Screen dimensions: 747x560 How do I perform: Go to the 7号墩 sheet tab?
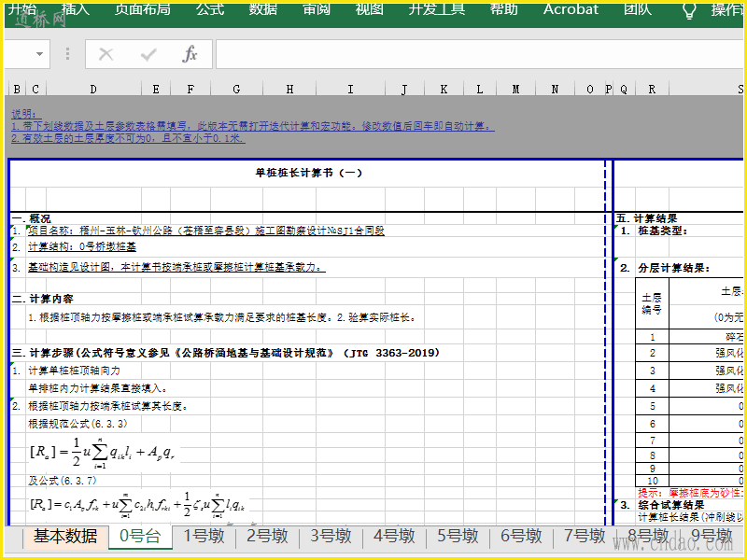point(585,536)
